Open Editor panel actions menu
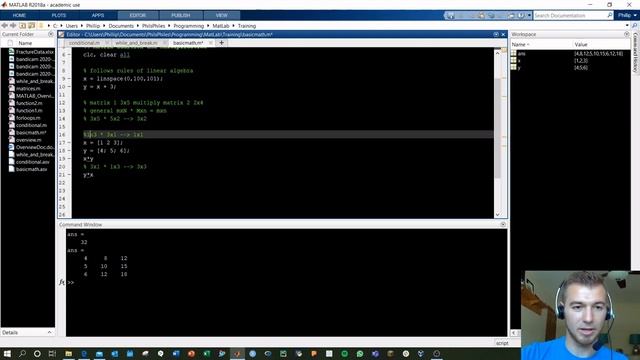The width and height of the screenshot is (640, 360). pyautogui.click(x=496, y=34)
